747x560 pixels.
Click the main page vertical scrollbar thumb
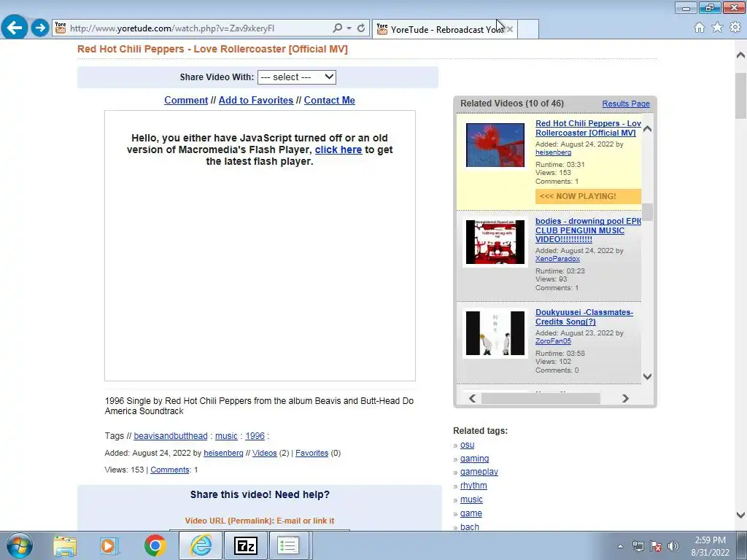[740, 96]
